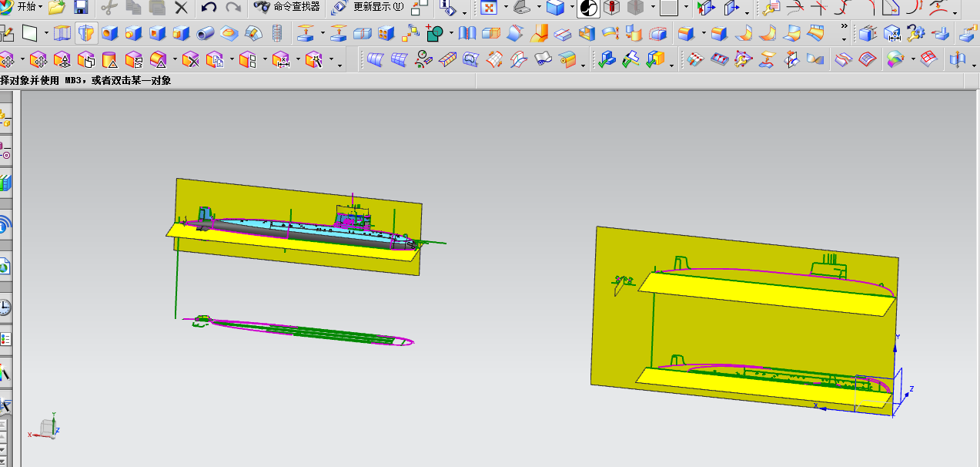The image size is (980, 467).
Task: Click the Edit Curve Parameters key icon
Action: [771, 8]
